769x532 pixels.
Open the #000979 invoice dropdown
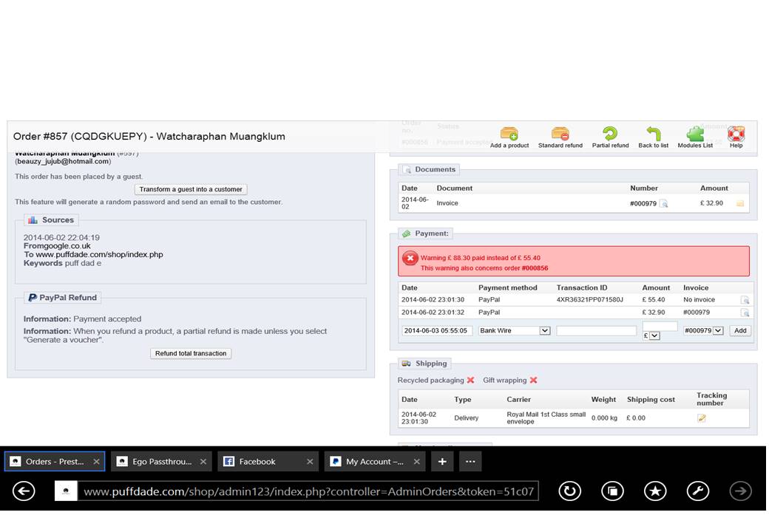pos(703,331)
